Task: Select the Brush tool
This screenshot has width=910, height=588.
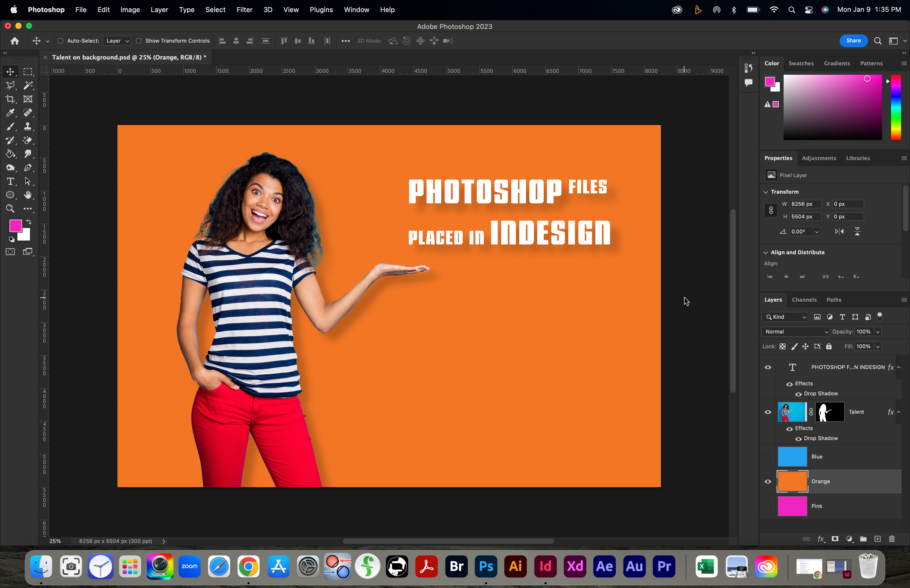Action: point(10,126)
